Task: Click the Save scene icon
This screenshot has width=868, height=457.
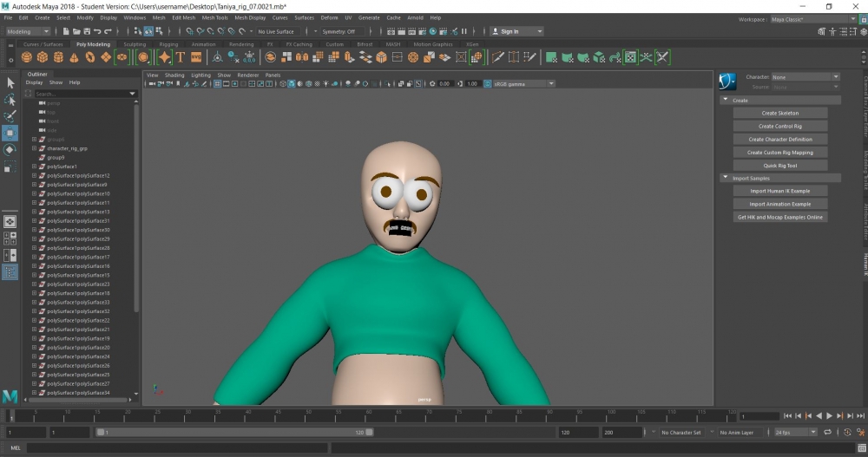Action: pyautogui.click(x=85, y=31)
